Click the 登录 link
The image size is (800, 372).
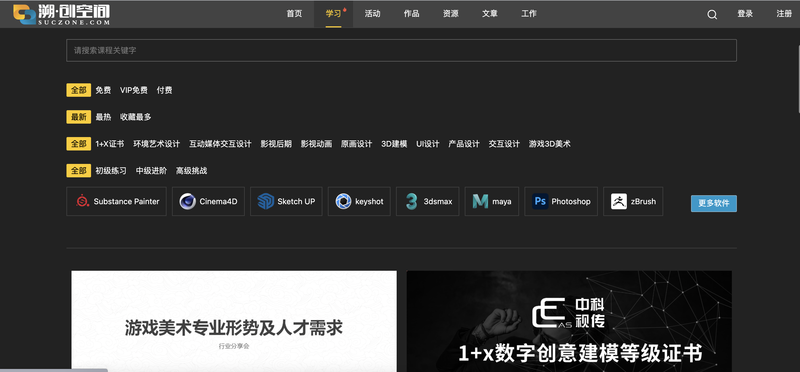(745, 14)
